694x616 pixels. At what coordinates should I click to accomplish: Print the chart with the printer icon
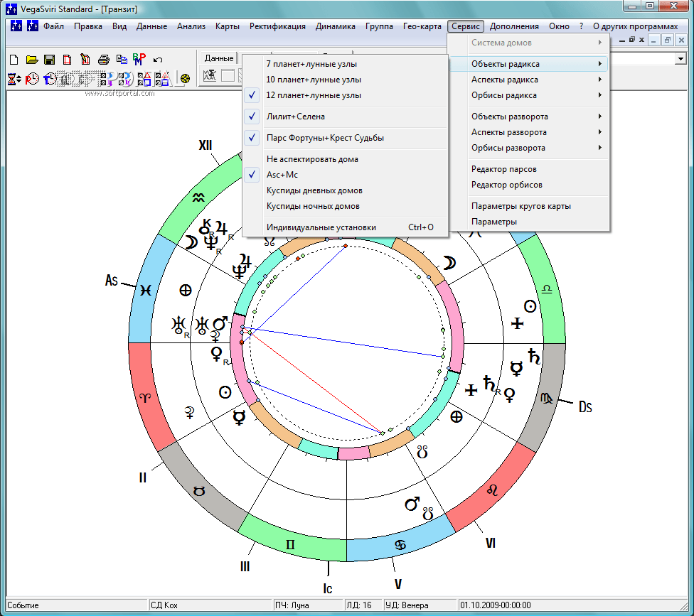coord(104,59)
